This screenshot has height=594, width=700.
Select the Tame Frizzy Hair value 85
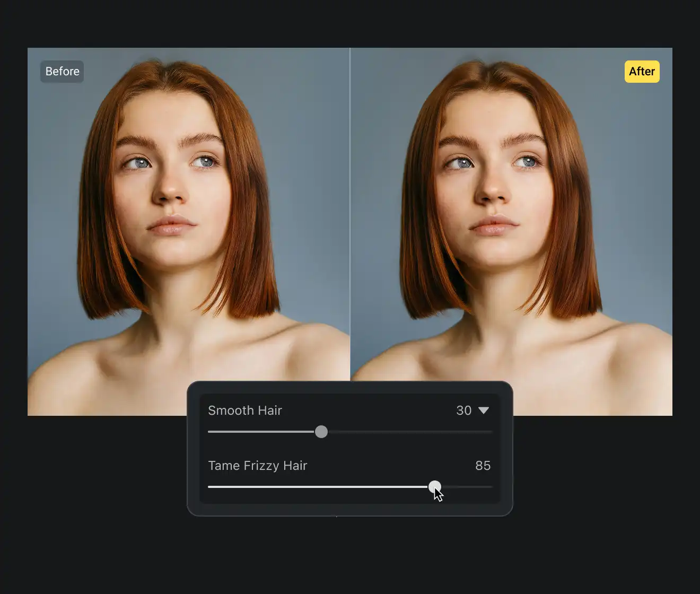click(483, 466)
